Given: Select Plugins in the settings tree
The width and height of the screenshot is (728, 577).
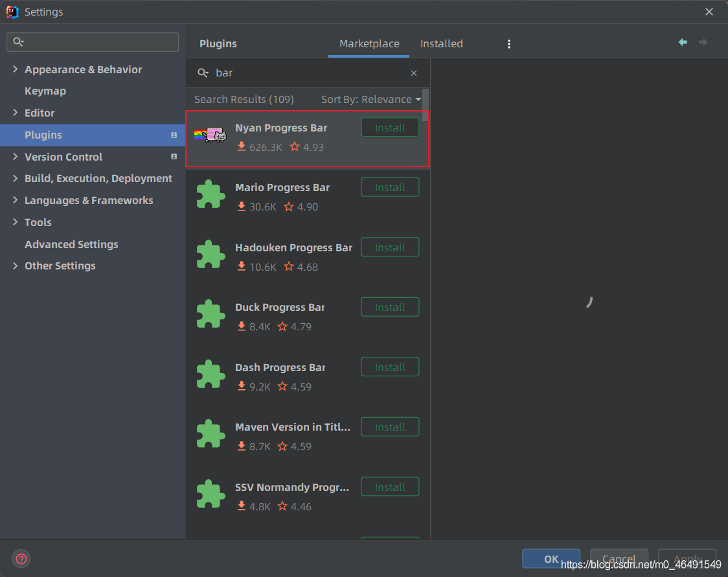Looking at the screenshot, I should (x=93, y=135).
